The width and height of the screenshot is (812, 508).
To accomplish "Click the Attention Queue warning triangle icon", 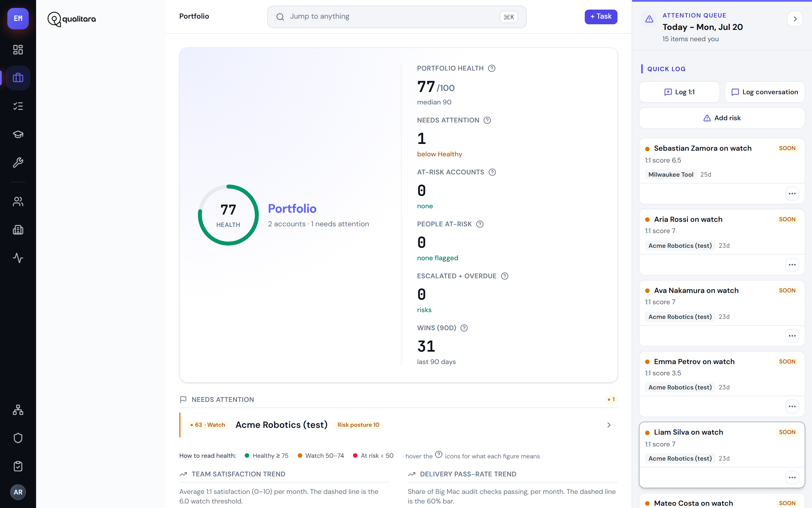I will [649, 19].
